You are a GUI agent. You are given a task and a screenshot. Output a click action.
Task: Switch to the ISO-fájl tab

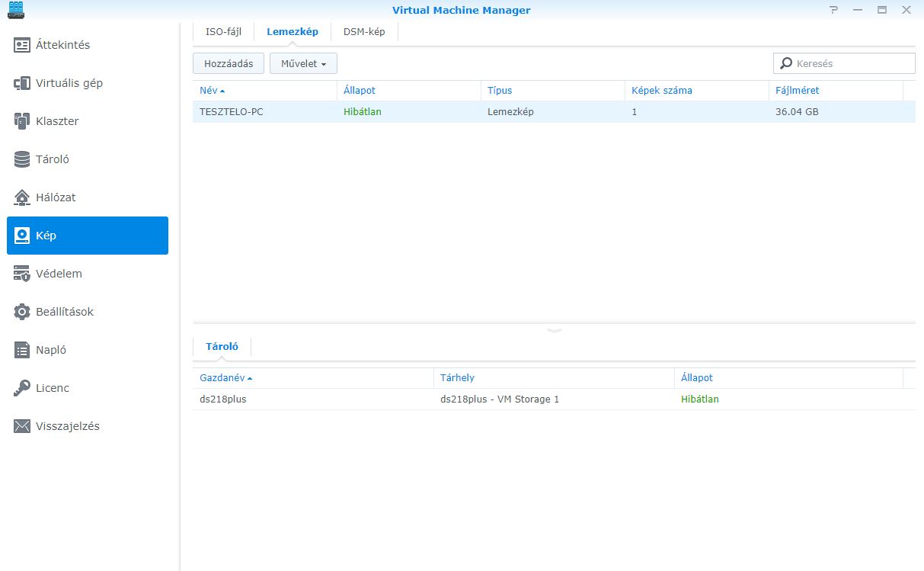click(223, 32)
